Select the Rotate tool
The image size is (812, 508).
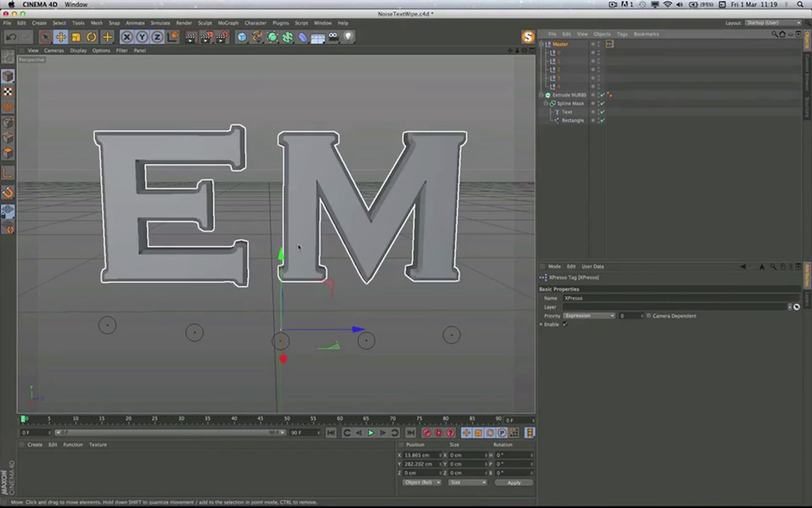click(91, 37)
